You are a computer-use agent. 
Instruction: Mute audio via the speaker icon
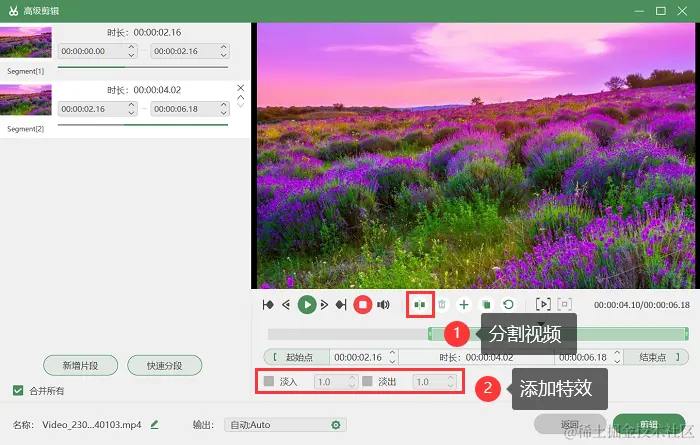(x=383, y=305)
